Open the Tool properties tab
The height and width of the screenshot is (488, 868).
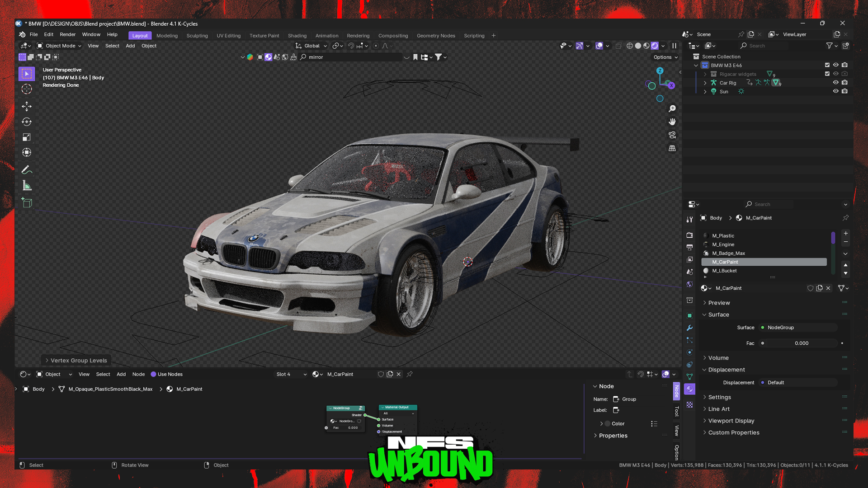coord(689,219)
